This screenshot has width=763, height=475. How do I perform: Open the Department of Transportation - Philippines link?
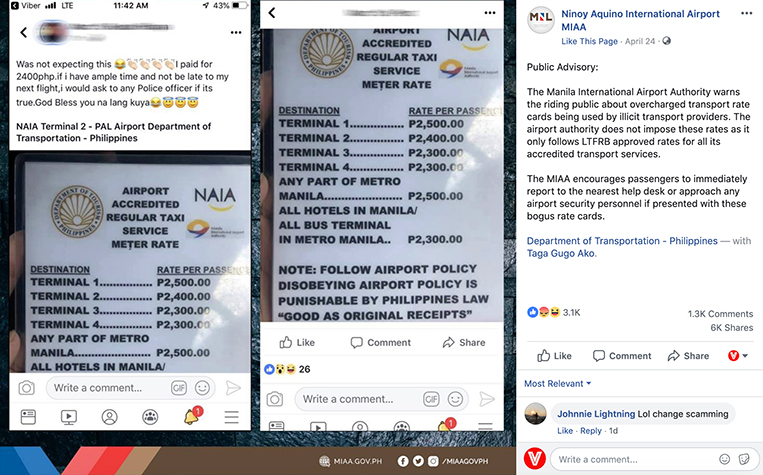tap(622, 241)
